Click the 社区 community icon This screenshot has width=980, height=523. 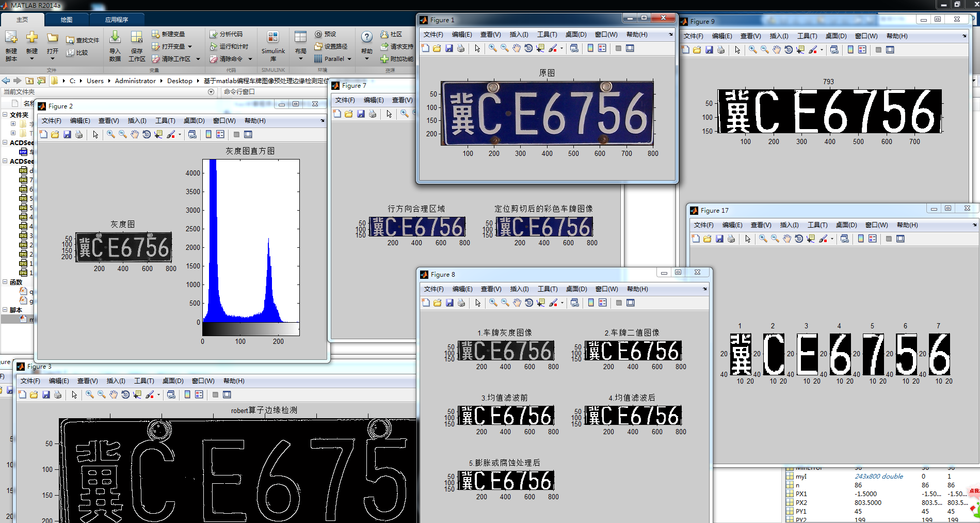coord(384,34)
